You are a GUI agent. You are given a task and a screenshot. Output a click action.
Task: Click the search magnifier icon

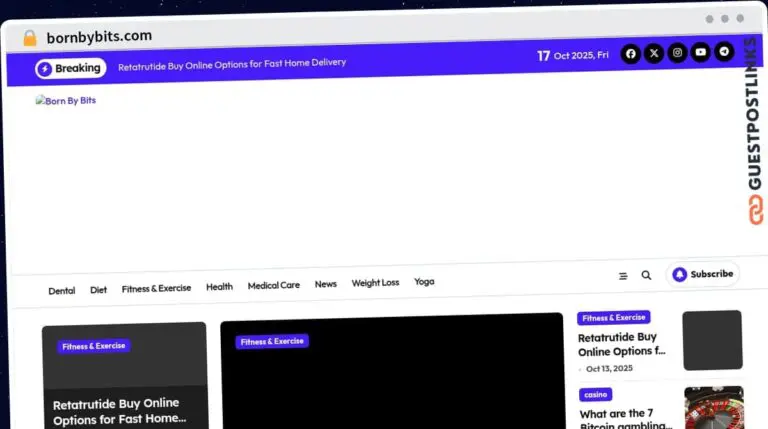[647, 275]
